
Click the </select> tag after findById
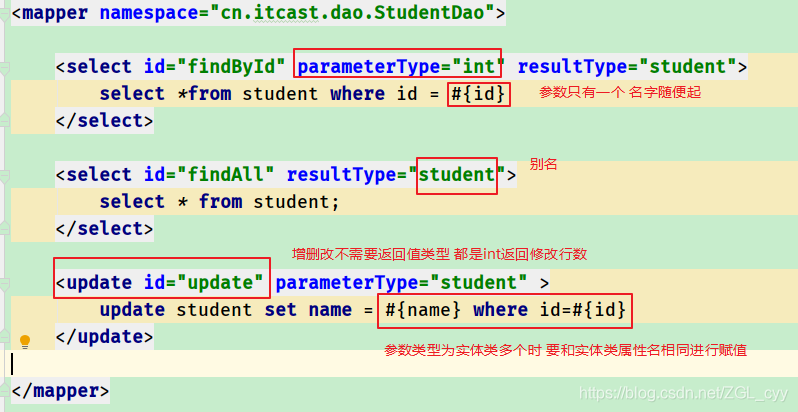[x=104, y=121]
